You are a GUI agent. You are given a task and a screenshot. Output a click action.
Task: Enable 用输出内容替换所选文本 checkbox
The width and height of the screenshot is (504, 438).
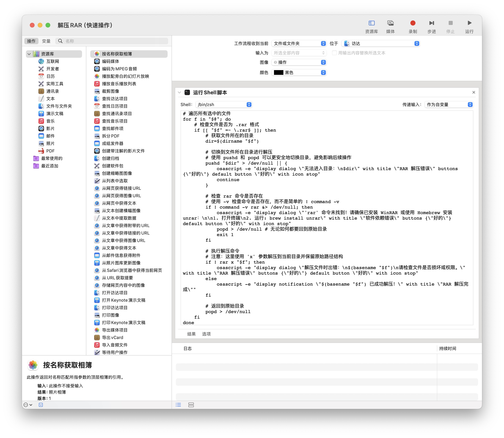pos(334,53)
